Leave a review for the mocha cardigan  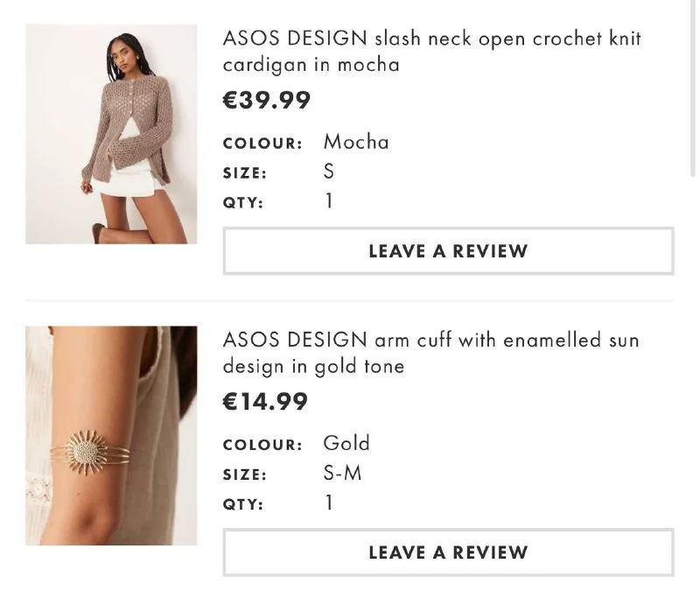click(x=448, y=251)
